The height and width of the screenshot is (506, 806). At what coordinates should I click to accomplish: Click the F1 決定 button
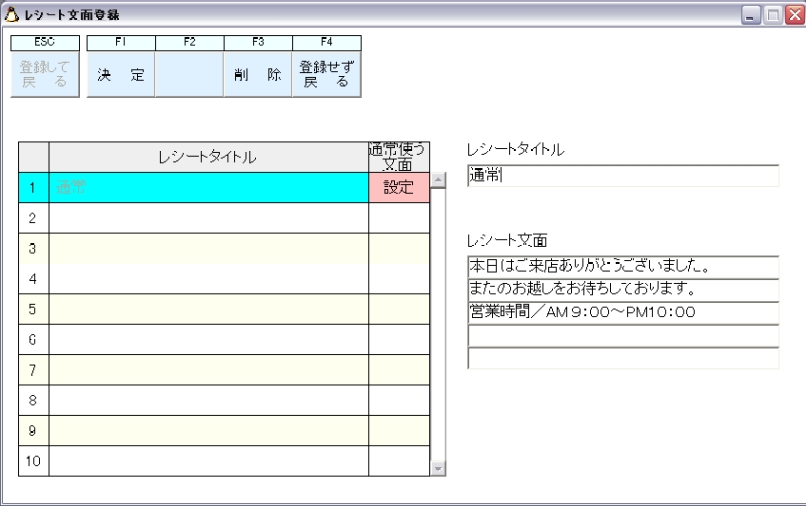click(x=120, y=74)
